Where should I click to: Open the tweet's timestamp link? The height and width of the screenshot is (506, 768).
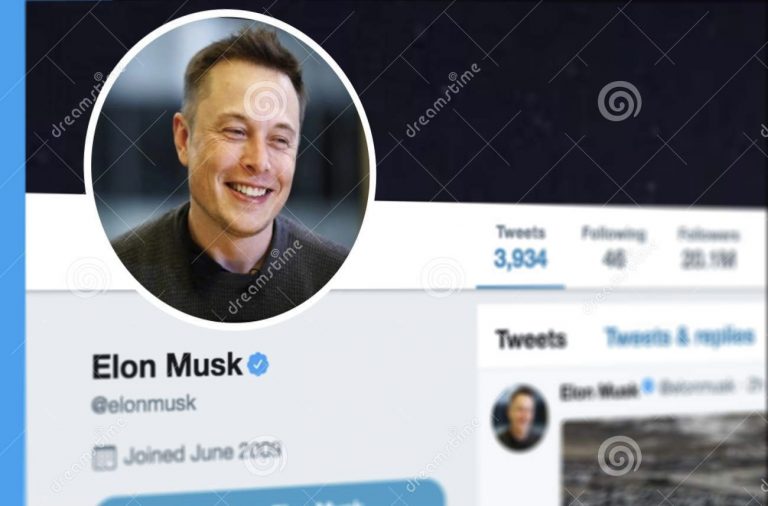[x=757, y=386]
